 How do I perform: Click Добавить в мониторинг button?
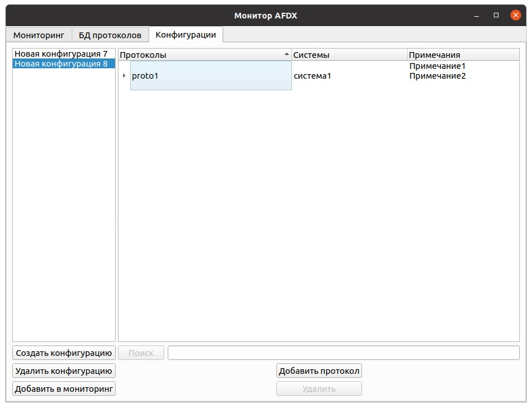point(64,389)
